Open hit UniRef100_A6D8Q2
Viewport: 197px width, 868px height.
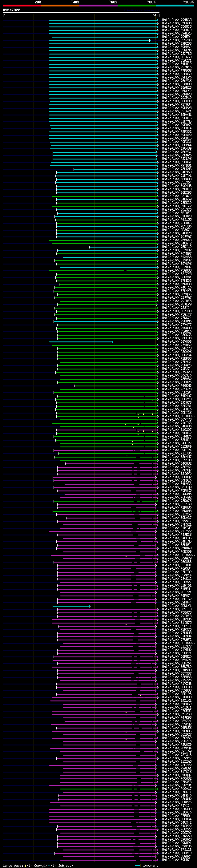pyautogui.click(x=177, y=477)
